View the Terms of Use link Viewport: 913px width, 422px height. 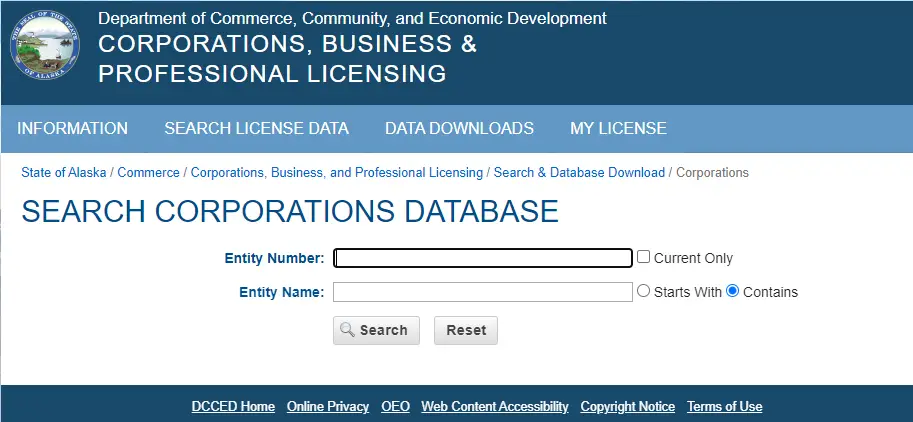click(724, 406)
